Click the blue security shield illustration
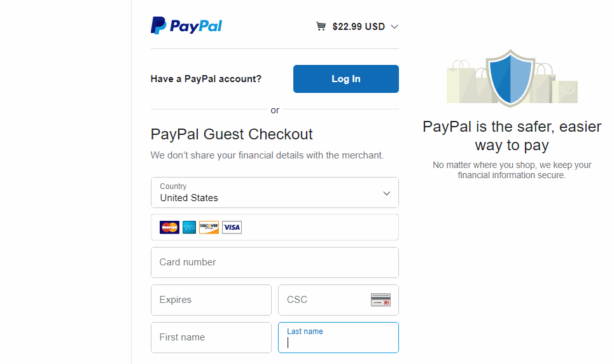This screenshot has height=364, width=614. pos(510,78)
